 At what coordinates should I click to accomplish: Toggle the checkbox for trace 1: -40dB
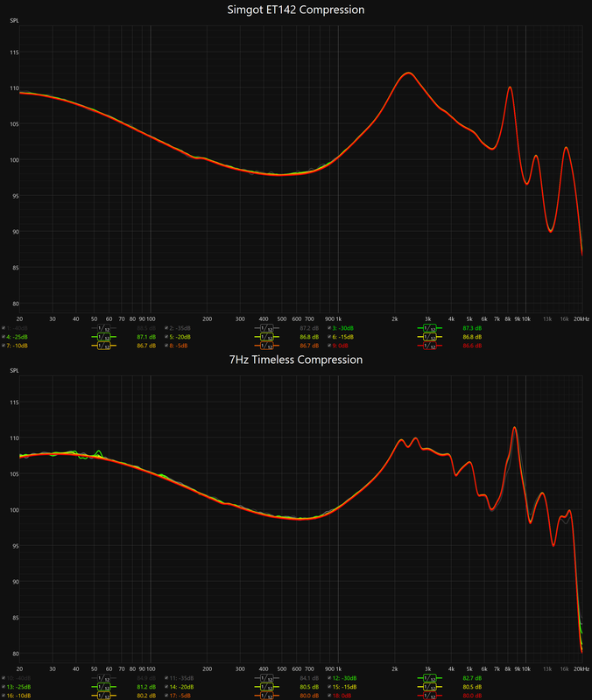(x=4, y=328)
